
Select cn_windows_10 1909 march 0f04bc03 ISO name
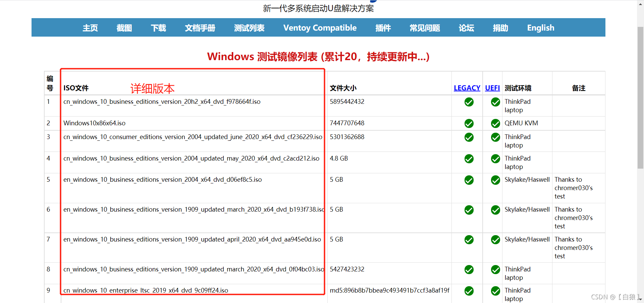coord(194,269)
